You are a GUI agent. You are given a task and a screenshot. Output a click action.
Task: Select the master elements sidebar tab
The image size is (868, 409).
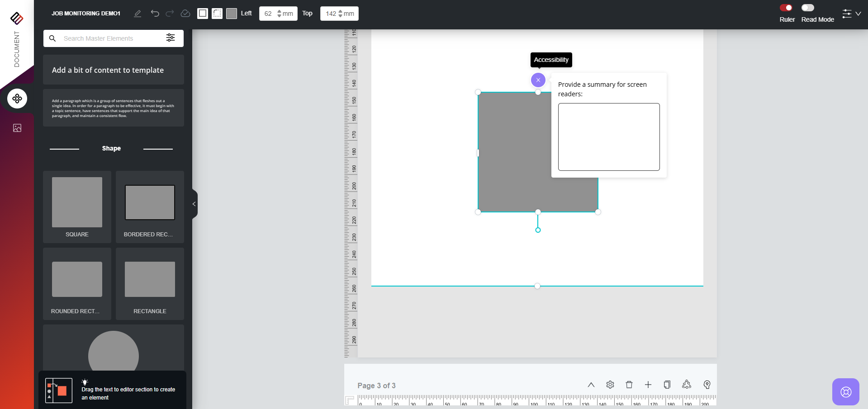17,99
